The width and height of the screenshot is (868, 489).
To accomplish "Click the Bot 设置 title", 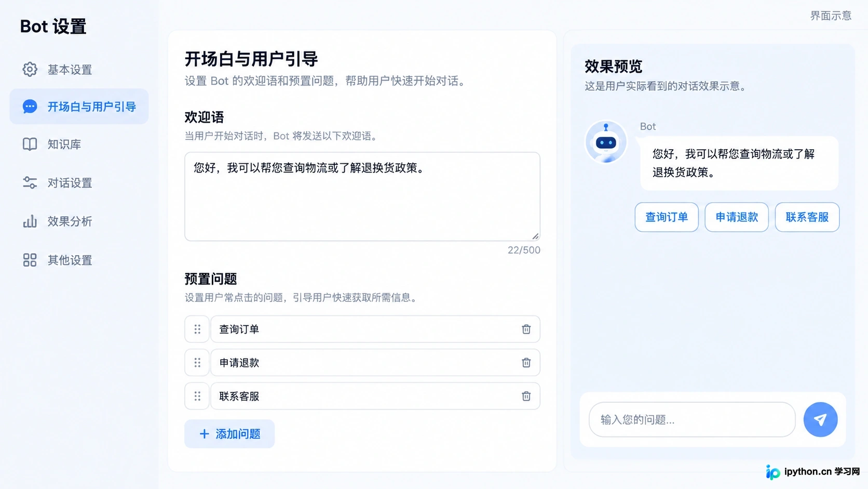I will (53, 26).
